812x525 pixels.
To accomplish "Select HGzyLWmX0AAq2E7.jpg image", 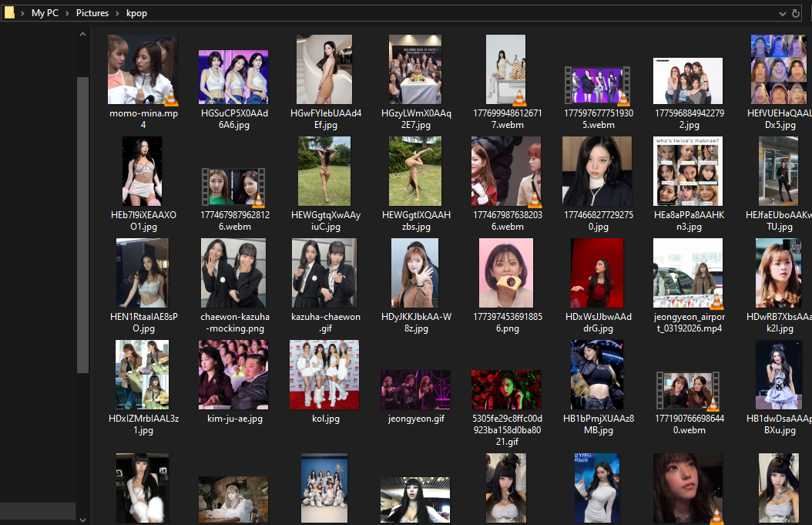I will [415, 69].
